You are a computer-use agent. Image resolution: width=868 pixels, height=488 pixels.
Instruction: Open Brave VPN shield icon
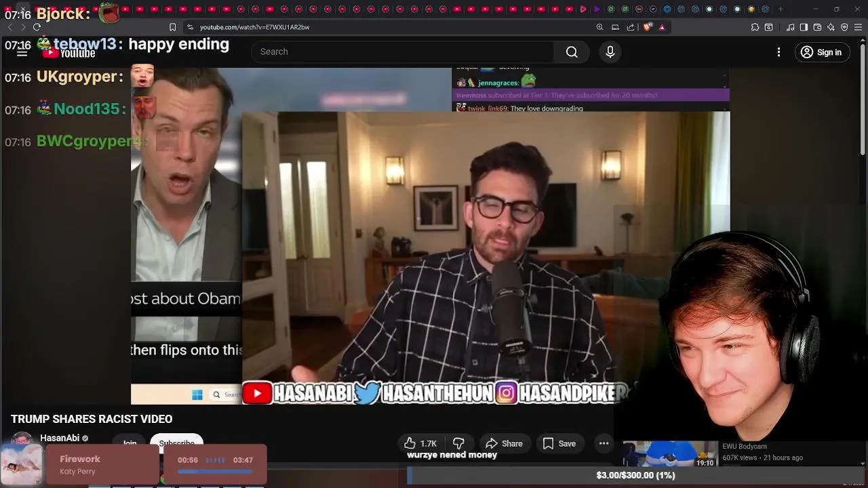844,27
